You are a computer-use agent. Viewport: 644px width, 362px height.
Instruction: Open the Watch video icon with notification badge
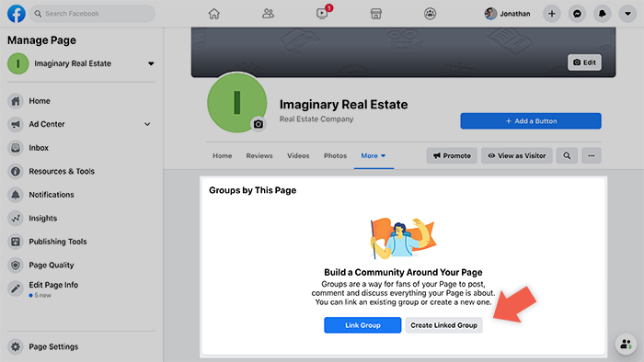[x=322, y=13]
